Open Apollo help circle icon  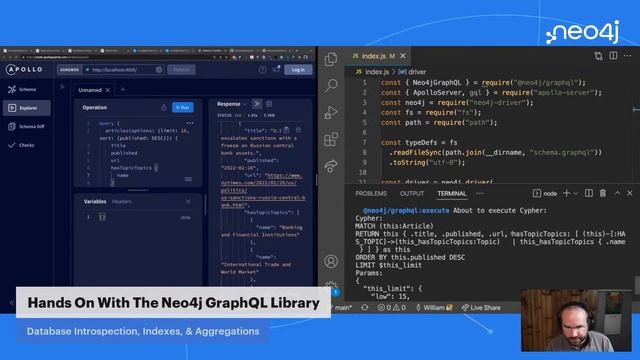262,70
